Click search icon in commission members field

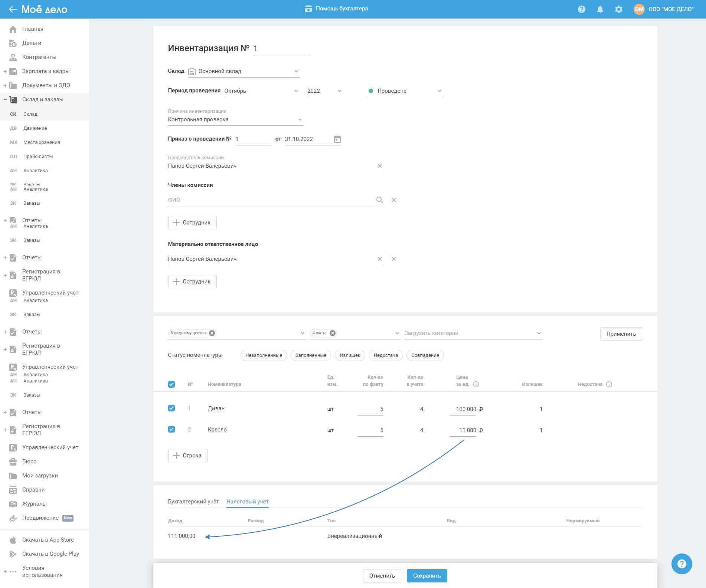tap(379, 200)
